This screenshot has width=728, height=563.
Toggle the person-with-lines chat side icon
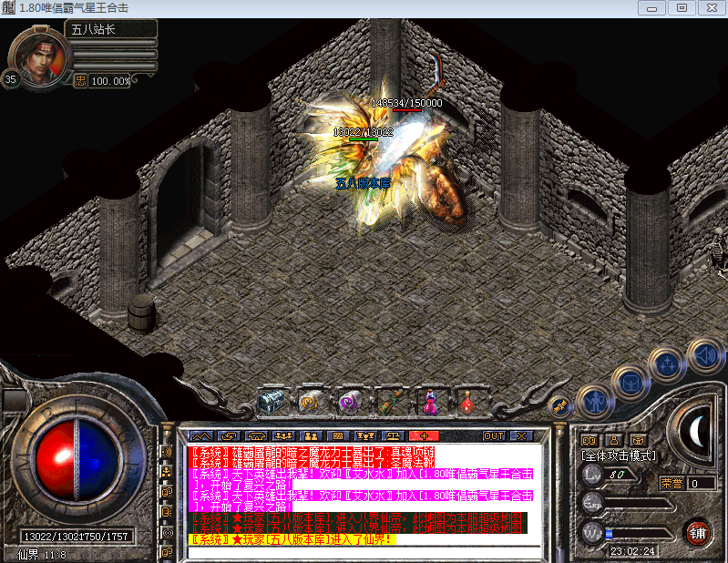(x=167, y=512)
